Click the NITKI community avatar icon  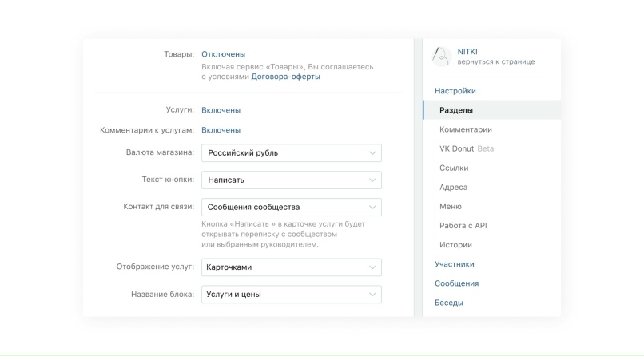(x=441, y=56)
